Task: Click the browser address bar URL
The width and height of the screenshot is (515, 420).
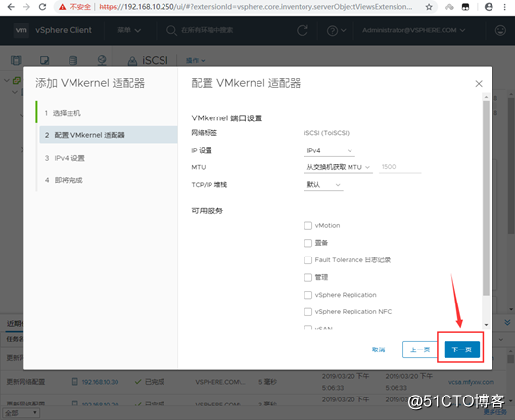Action: (x=256, y=7)
